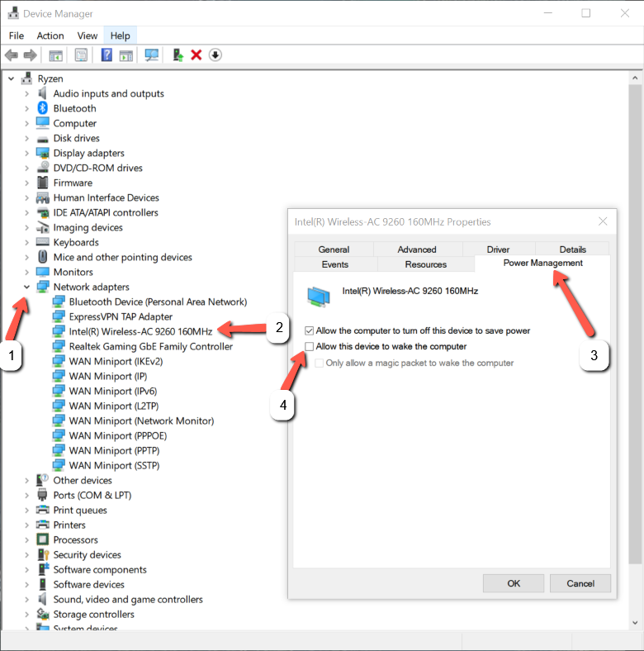Switch to the Events tab
The image size is (644, 651).
coord(335,264)
